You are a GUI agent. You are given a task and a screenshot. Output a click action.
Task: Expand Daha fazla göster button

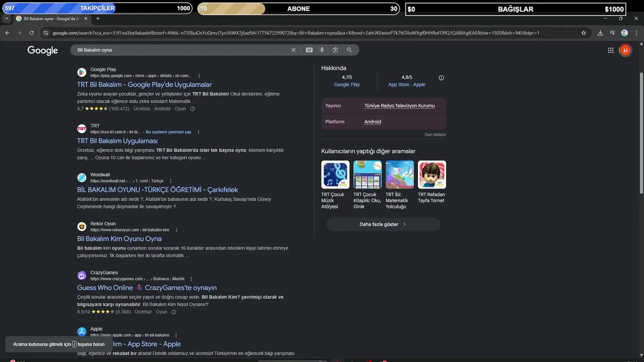coord(383,224)
